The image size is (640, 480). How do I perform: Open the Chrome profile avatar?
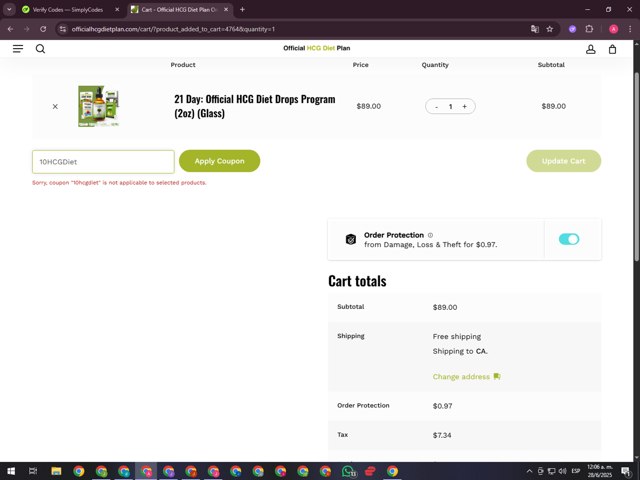613,29
